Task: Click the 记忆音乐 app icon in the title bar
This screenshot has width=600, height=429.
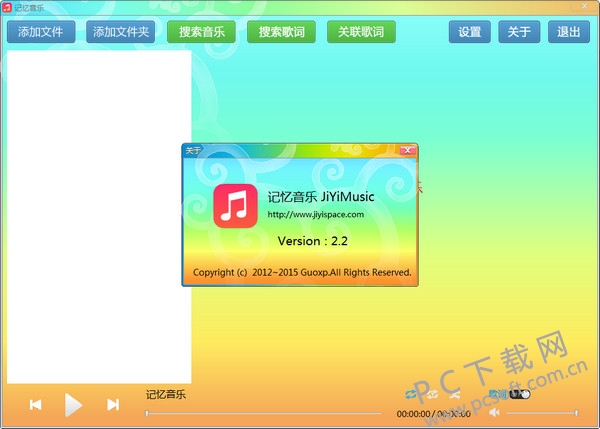Action: tap(7, 7)
